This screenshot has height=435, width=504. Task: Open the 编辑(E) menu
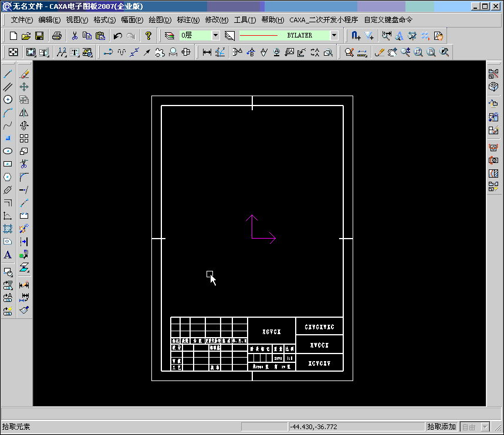click(x=49, y=20)
